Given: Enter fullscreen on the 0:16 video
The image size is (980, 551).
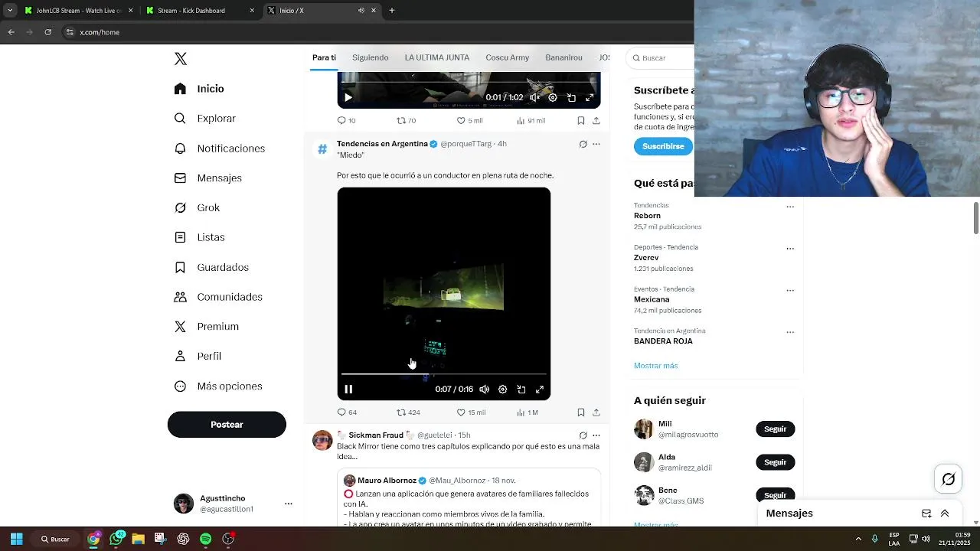Looking at the screenshot, I should click(x=540, y=390).
